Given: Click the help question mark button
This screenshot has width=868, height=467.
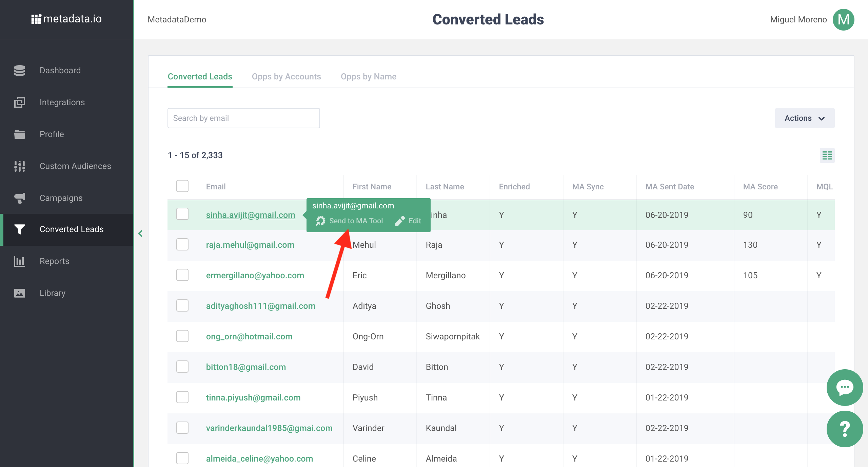Looking at the screenshot, I should point(845,429).
